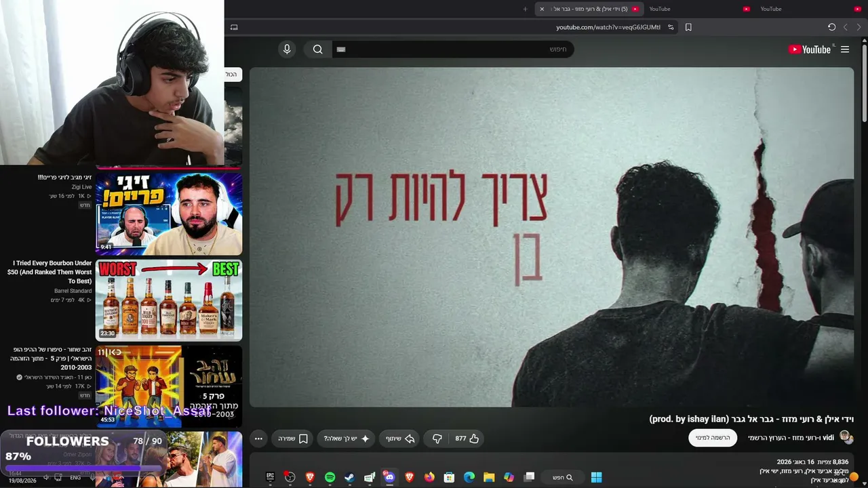
Task: Open the יש לך שאלה? AI button
Action: (x=347, y=439)
